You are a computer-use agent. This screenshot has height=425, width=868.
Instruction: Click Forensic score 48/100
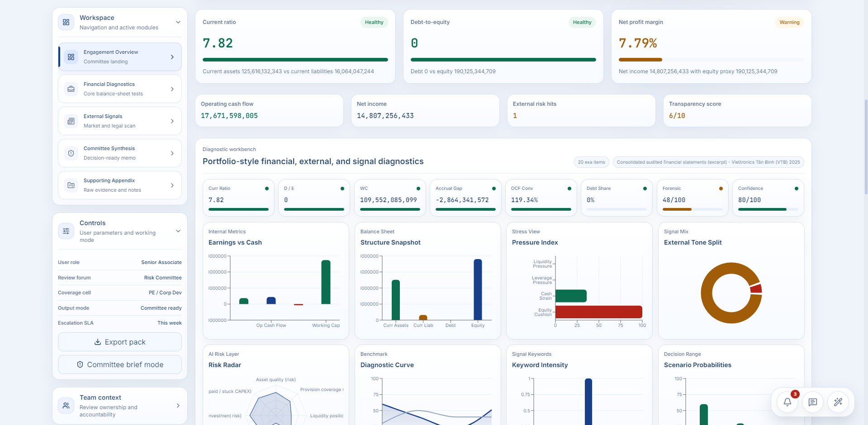point(674,200)
